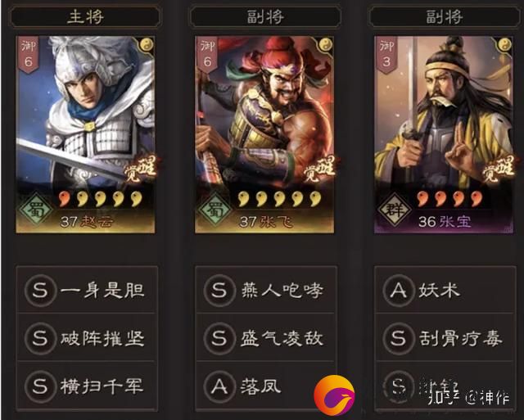Image resolution: width=524 pixels, height=420 pixels.
Task: Select the 盛气凌敌 skill slot
Action: 266,338
